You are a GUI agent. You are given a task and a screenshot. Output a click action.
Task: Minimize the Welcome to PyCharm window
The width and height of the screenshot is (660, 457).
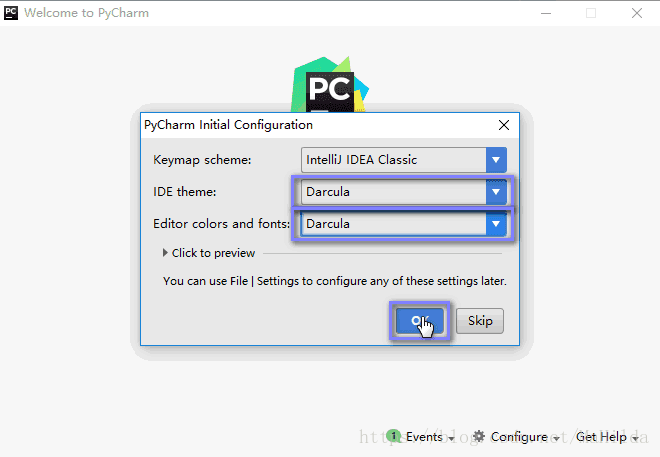[x=546, y=13]
